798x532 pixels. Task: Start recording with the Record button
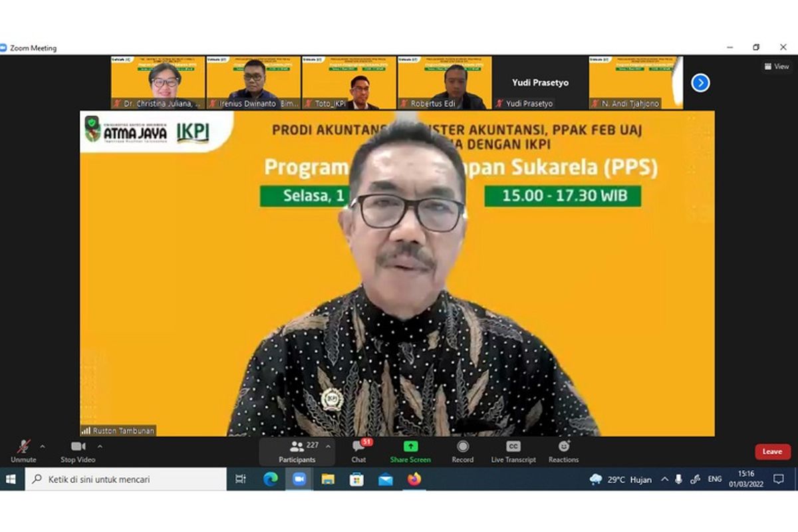tap(463, 451)
